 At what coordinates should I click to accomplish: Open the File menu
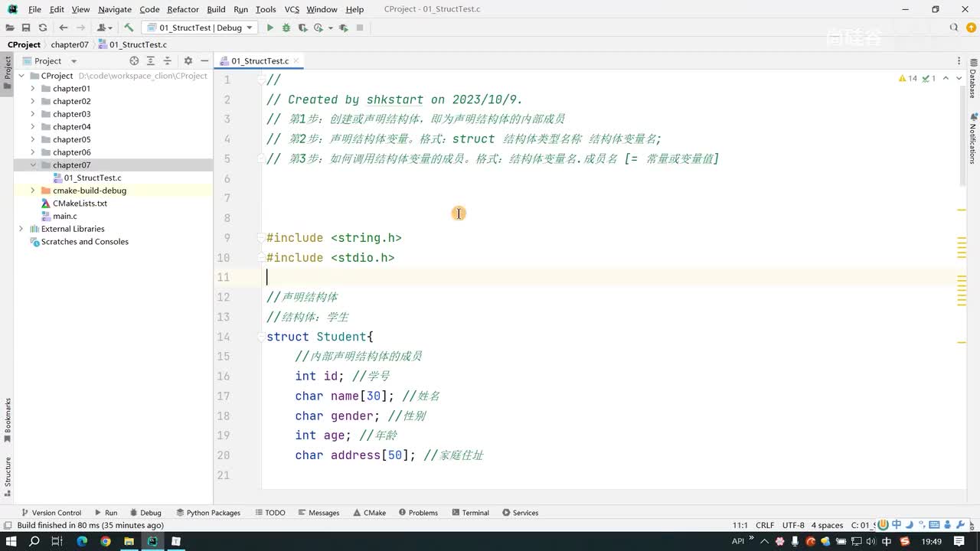coord(34,9)
